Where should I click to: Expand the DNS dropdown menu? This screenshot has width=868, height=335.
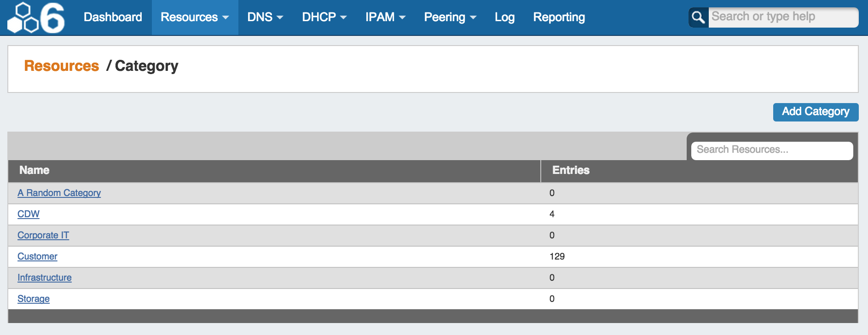(265, 17)
